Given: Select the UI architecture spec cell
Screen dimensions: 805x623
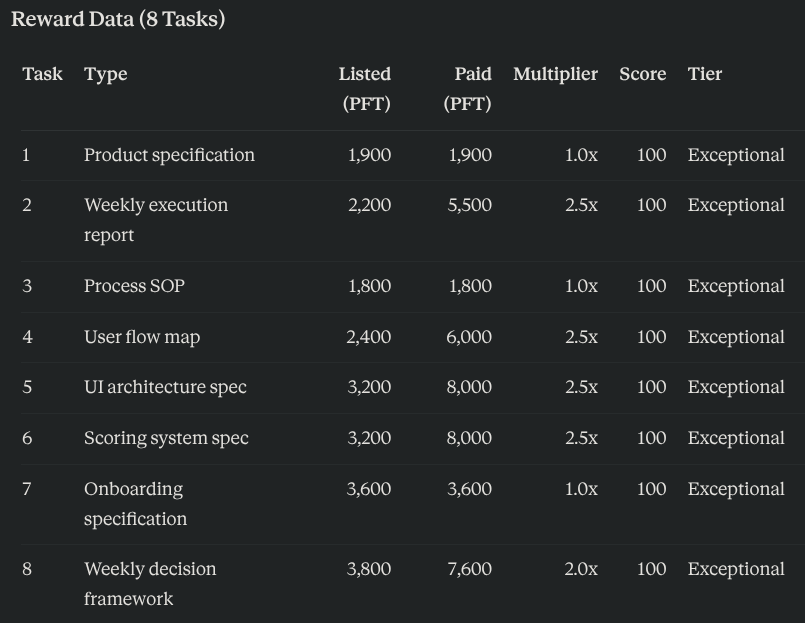Looking at the screenshot, I should [x=165, y=387].
